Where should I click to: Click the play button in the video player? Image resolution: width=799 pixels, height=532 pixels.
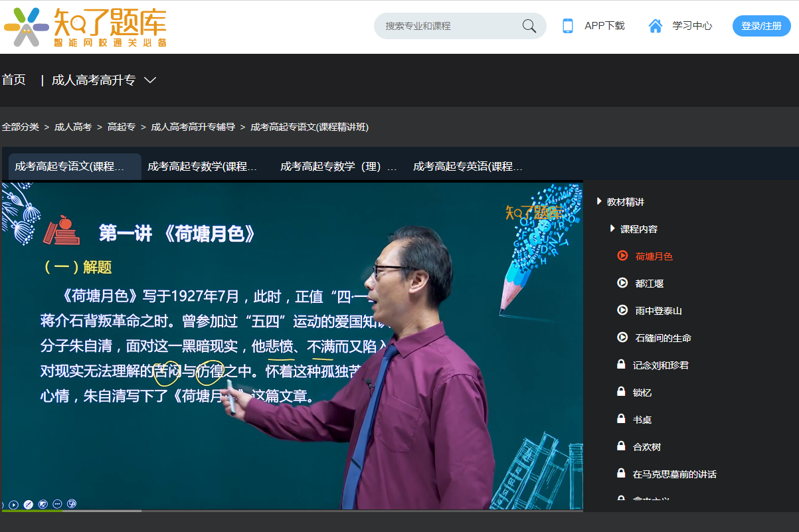click(13, 503)
